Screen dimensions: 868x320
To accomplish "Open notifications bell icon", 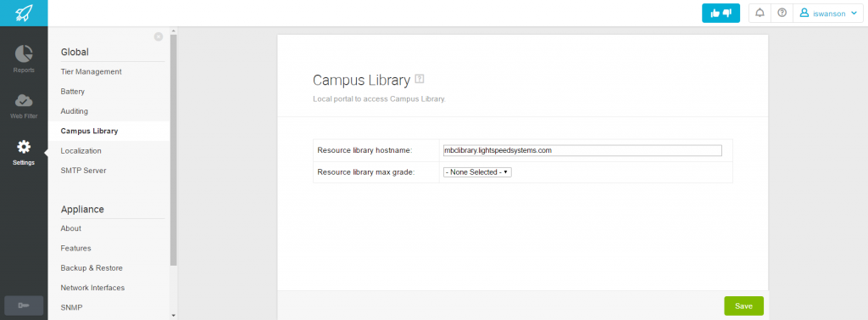I will pos(759,14).
